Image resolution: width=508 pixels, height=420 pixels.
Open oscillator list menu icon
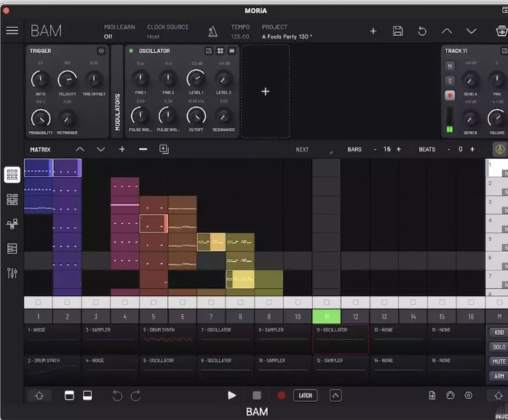tap(231, 51)
